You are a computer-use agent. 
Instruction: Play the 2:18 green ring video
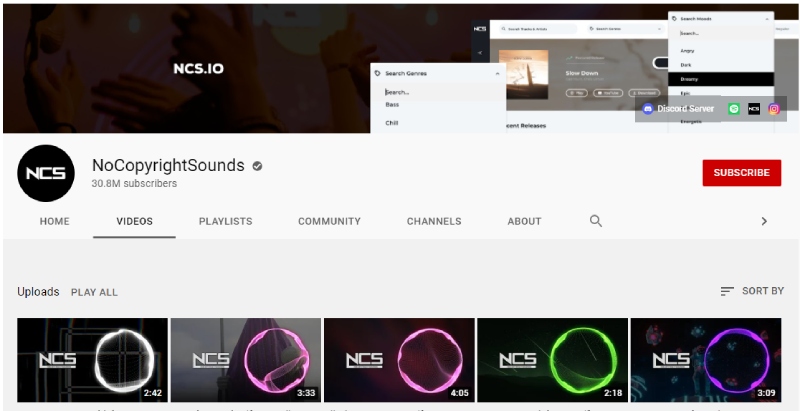(552, 360)
